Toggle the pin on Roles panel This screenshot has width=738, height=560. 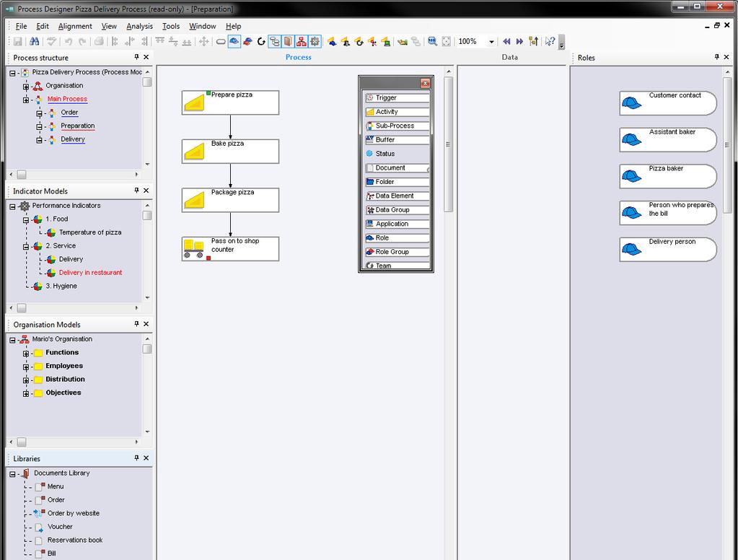717,57
